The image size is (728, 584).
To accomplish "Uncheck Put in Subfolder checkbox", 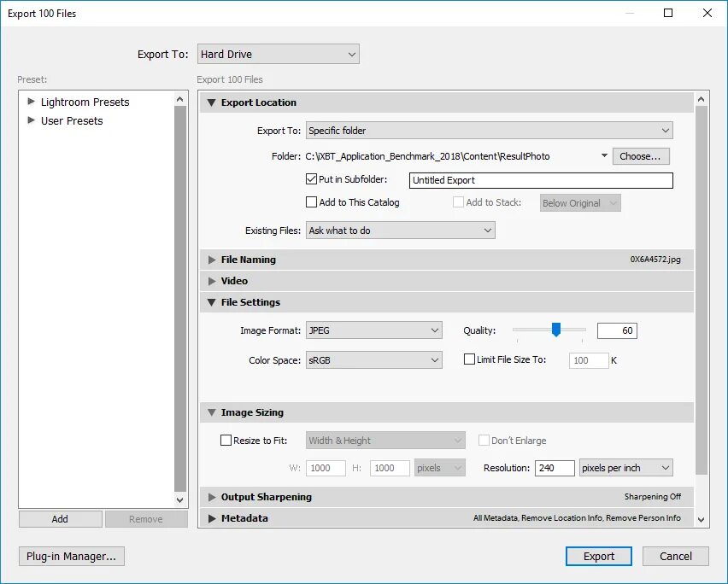I will pyautogui.click(x=311, y=179).
